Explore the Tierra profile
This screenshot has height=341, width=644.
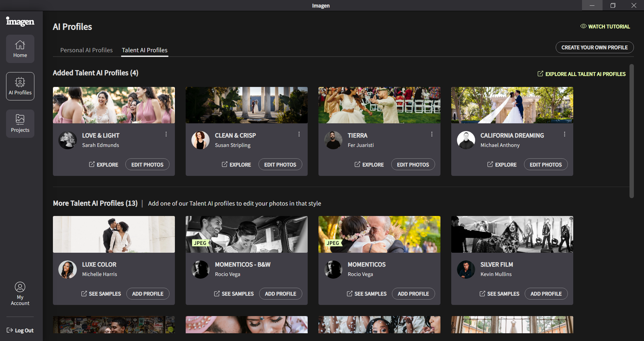point(369,165)
